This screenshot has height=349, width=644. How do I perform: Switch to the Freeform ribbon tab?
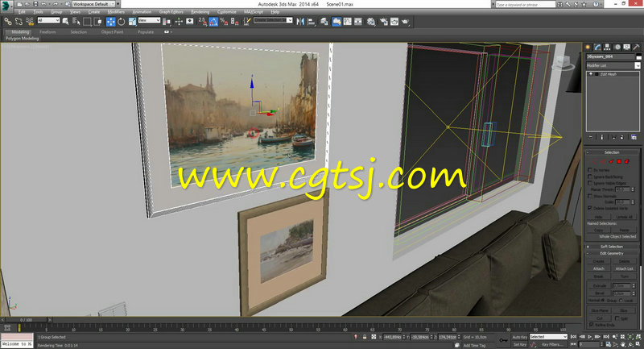tap(47, 31)
